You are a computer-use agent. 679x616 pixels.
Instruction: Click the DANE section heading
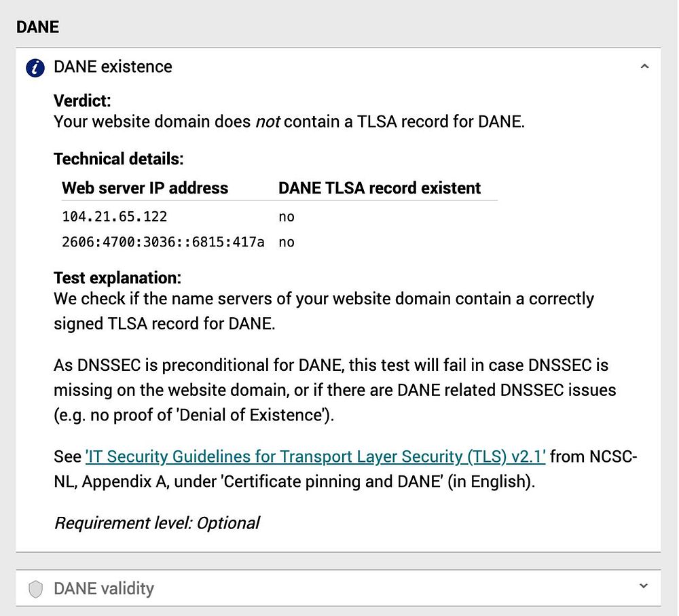(x=37, y=26)
